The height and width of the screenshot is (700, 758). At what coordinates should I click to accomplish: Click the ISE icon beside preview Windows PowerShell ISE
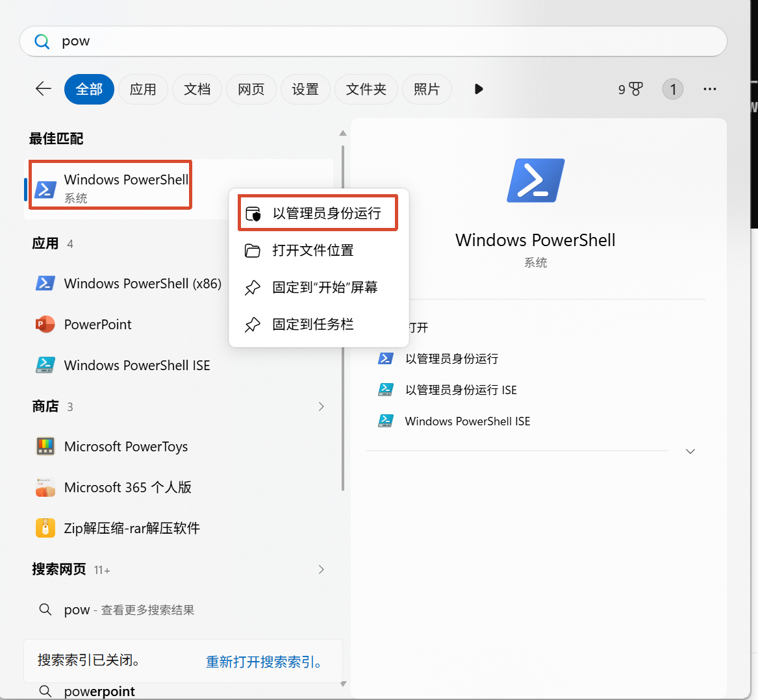pyautogui.click(x=385, y=421)
